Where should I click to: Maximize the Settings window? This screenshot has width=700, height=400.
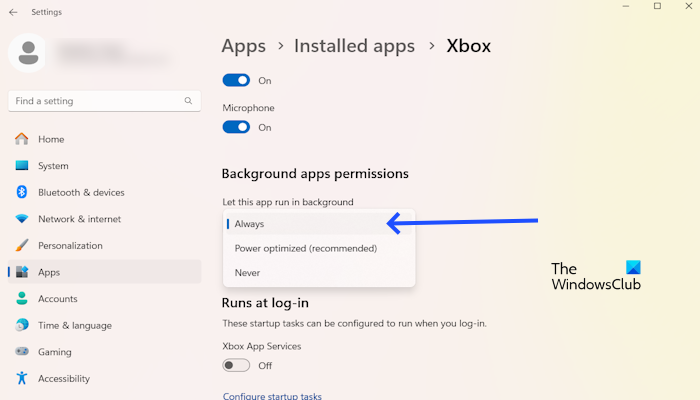click(657, 6)
